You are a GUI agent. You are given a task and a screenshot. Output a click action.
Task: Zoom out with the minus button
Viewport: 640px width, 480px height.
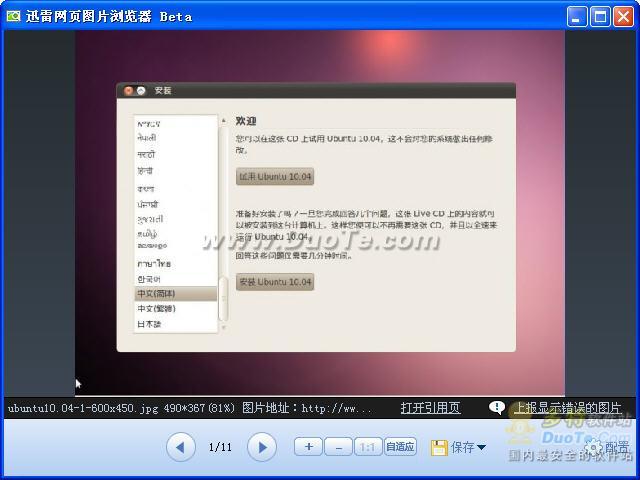tap(338, 447)
